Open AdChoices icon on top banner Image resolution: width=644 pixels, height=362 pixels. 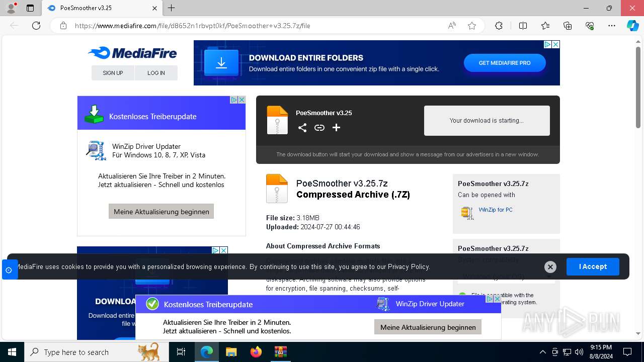click(x=547, y=45)
